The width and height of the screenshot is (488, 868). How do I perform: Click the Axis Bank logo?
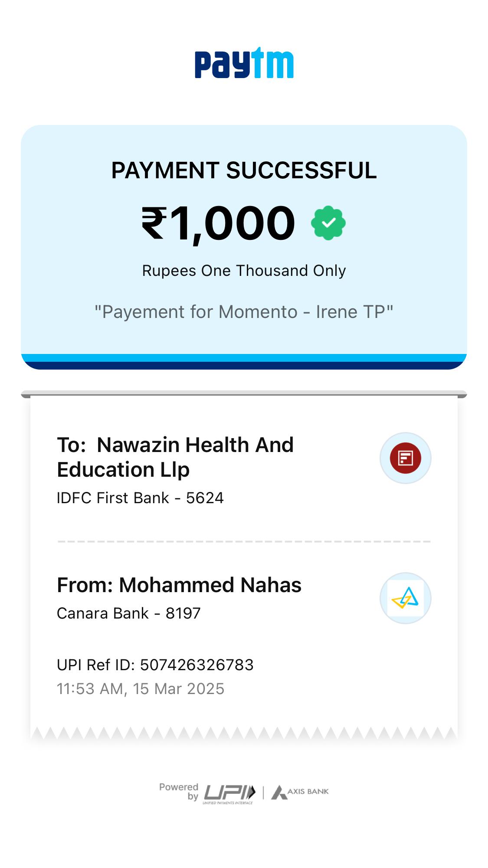[300, 792]
